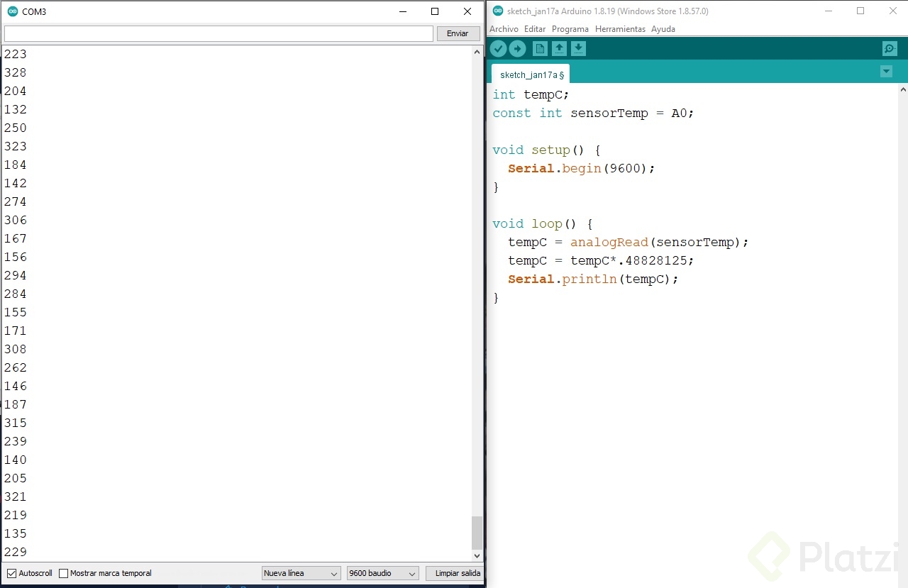Viewport: 908px width, 588px height.
Task: Click the 'void setup() {' line
Action: [x=547, y=150]
